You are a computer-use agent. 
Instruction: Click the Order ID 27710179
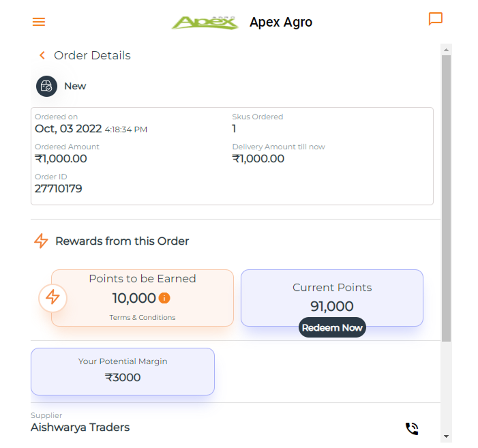(59, 189)
